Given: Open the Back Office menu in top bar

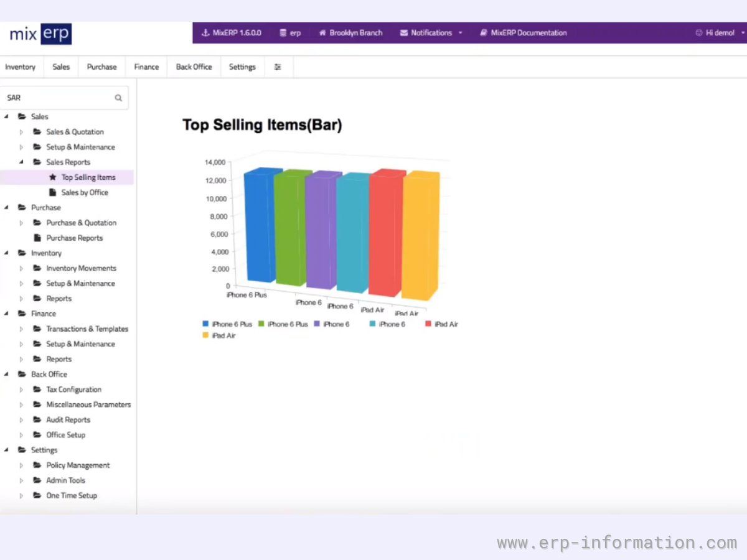Looking at the screenshot, I should click(194, 67).
